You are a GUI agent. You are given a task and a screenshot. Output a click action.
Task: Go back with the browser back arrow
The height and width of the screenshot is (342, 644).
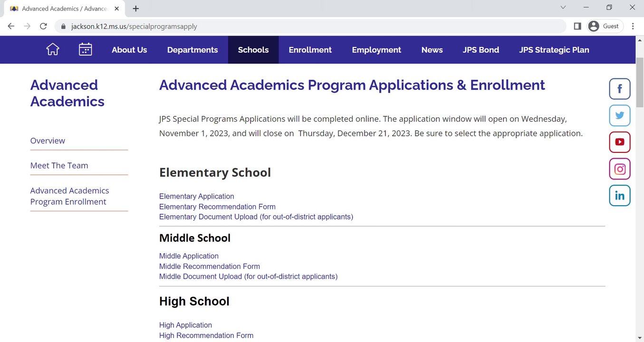[x=11, y=26]
